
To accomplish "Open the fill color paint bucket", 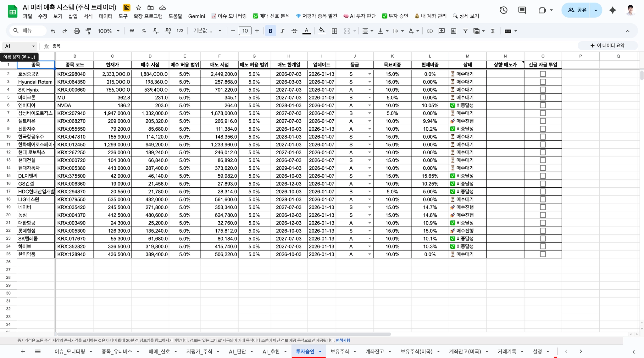I will point(321,31).
